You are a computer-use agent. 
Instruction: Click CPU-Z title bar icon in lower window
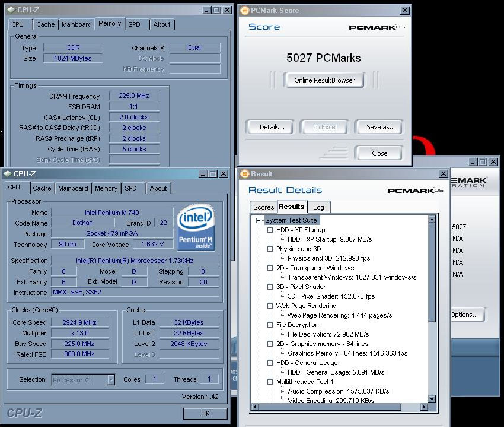coord(7,174)
